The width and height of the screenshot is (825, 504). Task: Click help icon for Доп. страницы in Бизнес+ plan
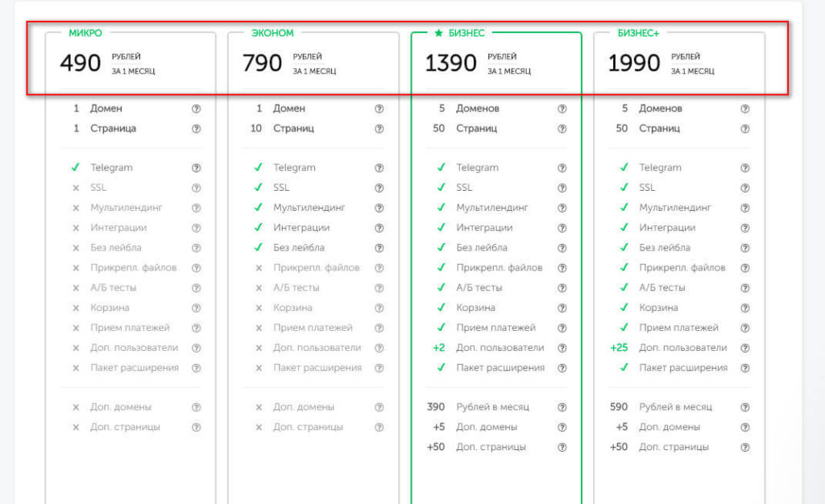coord(744,447)
